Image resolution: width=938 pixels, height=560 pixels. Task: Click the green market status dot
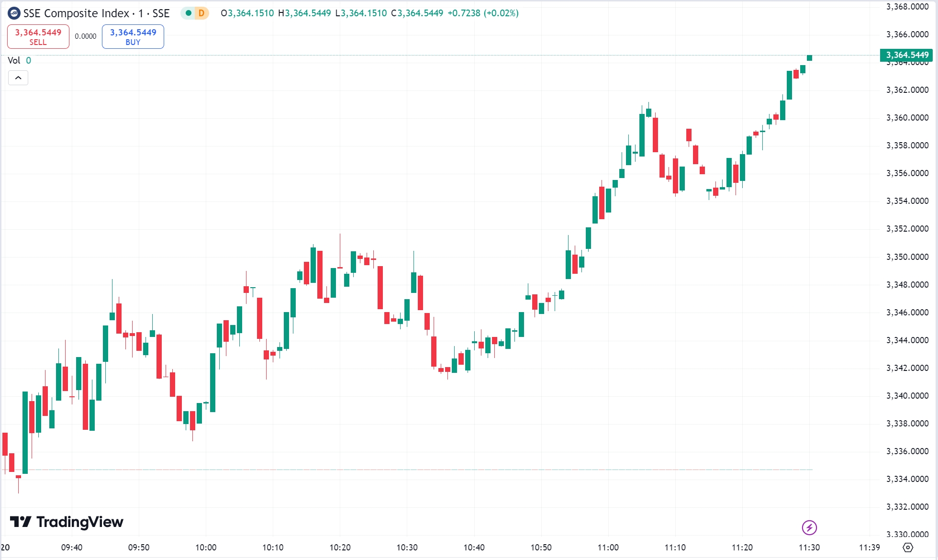[189, 13]
